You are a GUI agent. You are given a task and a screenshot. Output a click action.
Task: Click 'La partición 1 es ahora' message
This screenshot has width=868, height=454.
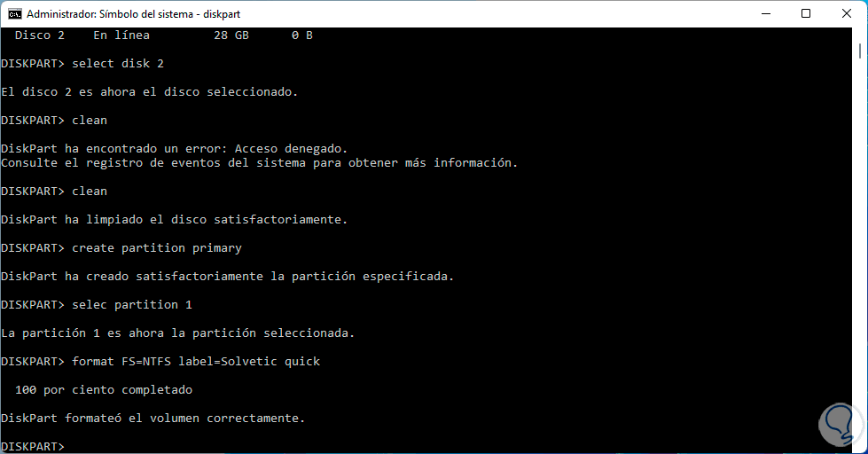[177, 333]
